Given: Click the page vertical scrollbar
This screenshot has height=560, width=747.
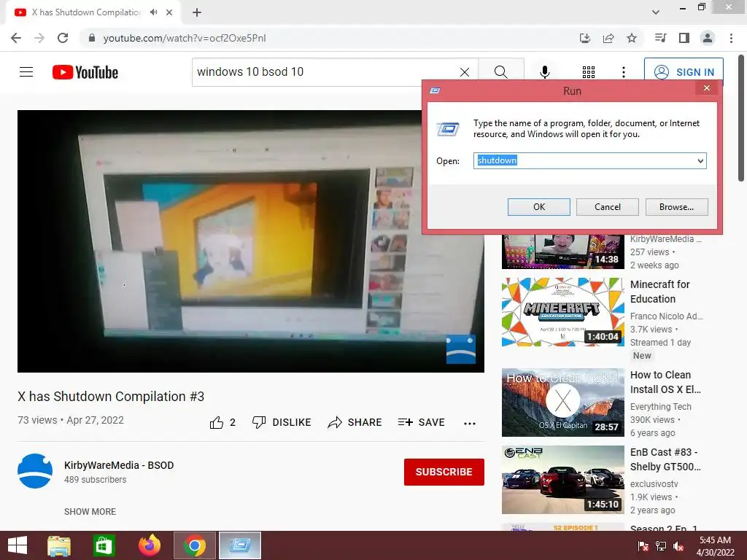Looking at the screenshot, I should click(x=741, y=119).
